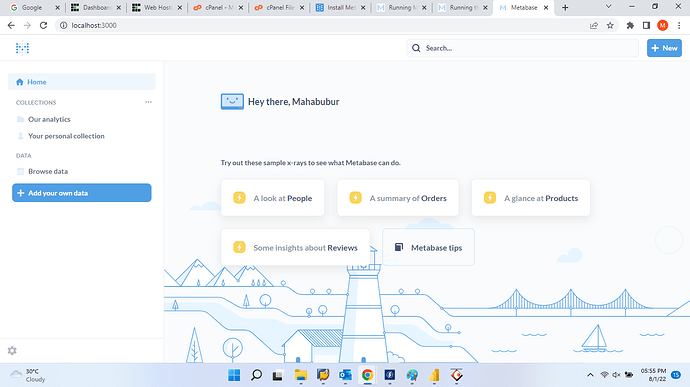690x387 pixels.
Task: Open the settings gear in sidebar
Action: click(12, 350)
